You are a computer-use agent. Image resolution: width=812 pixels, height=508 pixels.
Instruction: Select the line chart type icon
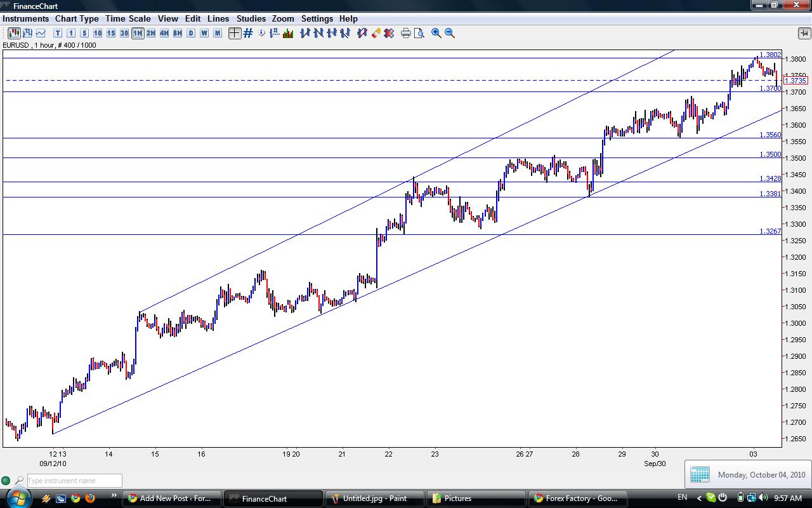[41, 33]
